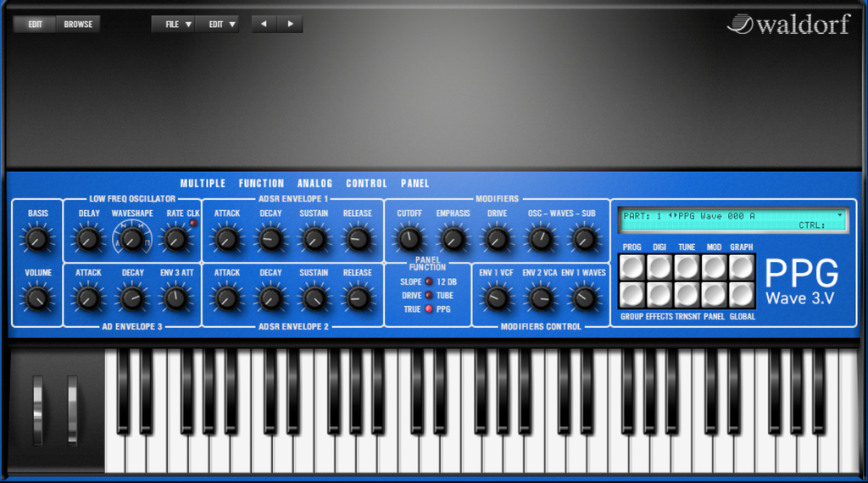
Task: Click the ENV 2 VCA knob
Action: pyautogui.click(x=541, y=299)
